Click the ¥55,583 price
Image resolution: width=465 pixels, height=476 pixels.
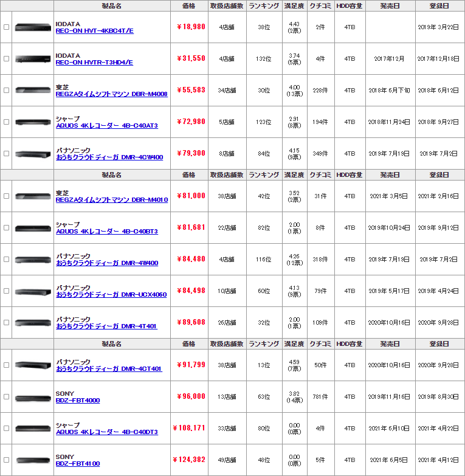[191, 90]
